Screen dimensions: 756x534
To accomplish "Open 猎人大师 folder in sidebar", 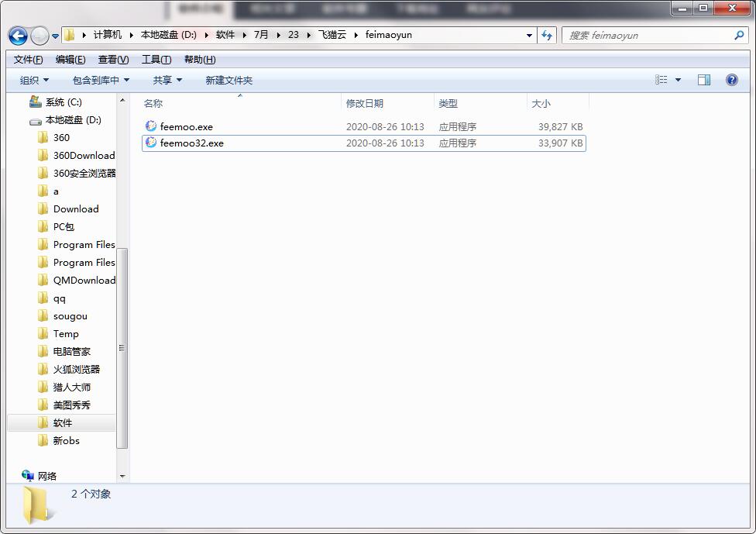I will coord(71,388).
